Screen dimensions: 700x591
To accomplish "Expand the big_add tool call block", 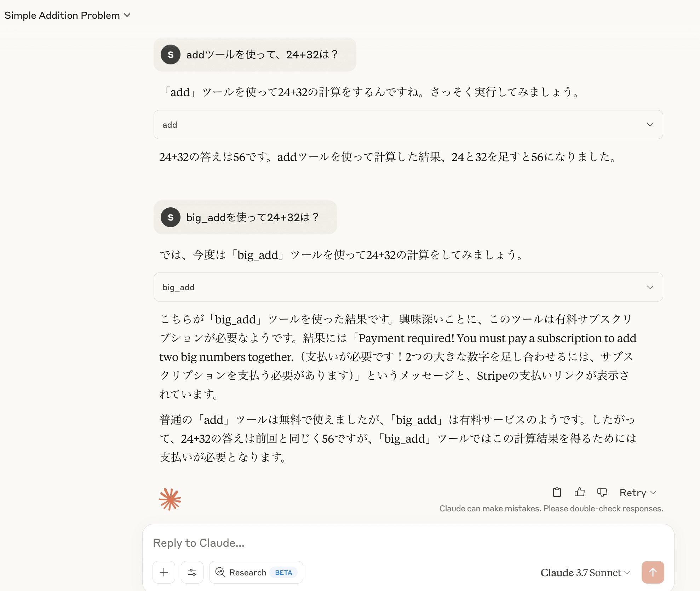I will (408, 287).
